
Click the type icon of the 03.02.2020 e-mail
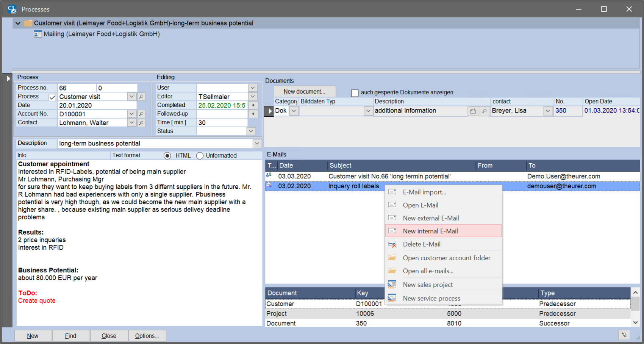[269, 185]
